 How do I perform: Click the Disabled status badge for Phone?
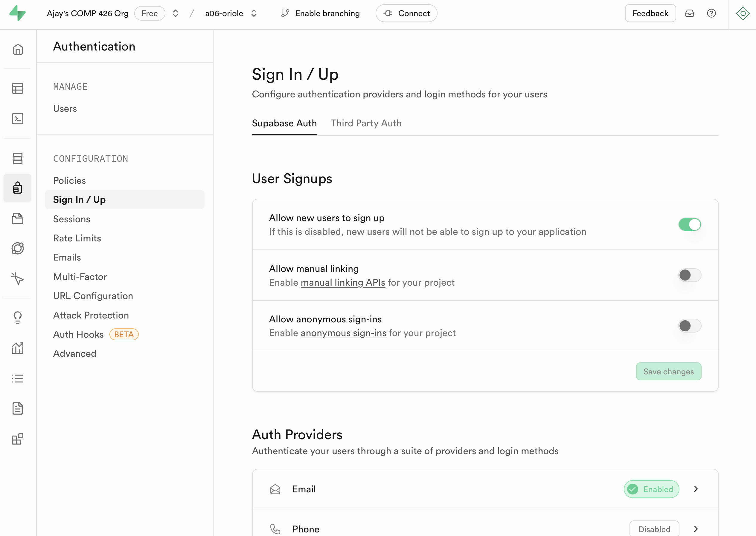pyautogui.click(x=654, y=529)
